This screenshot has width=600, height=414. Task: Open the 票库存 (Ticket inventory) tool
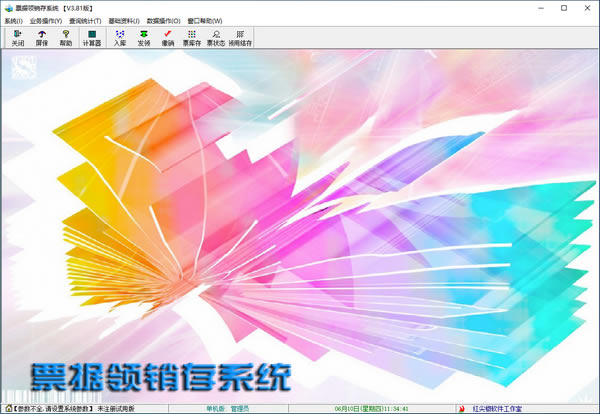pyautogui.click(x=192, y=37)
